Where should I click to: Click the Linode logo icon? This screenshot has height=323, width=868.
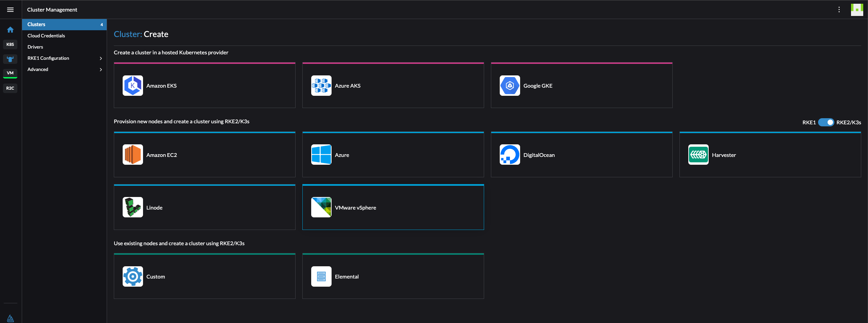(x=133, y=207)
